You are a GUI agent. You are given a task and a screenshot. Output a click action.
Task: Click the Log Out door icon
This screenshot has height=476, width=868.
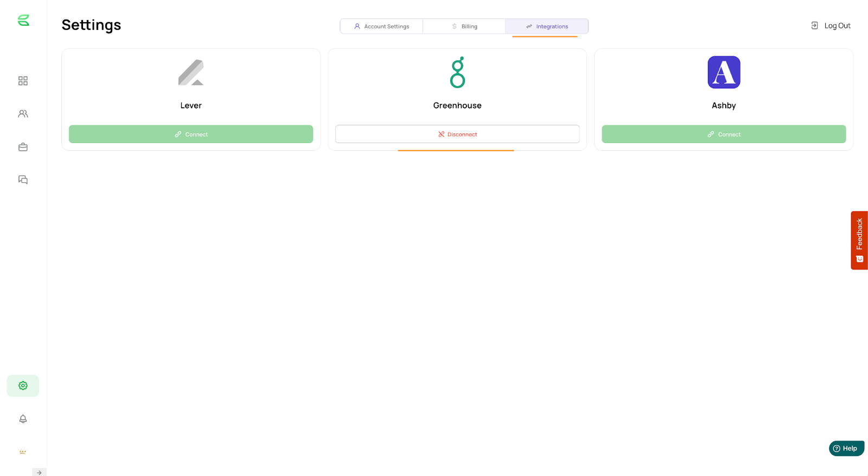click(814, 25)
